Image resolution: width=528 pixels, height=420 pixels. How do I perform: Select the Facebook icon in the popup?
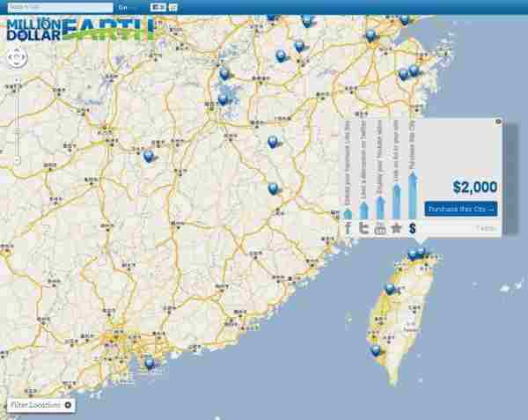348,228
